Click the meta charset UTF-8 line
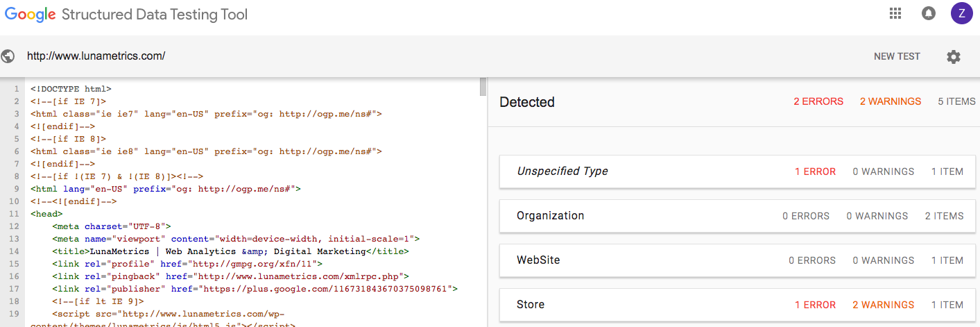The height and width of the screenshot is (327, 980). (x=112, y=226)
